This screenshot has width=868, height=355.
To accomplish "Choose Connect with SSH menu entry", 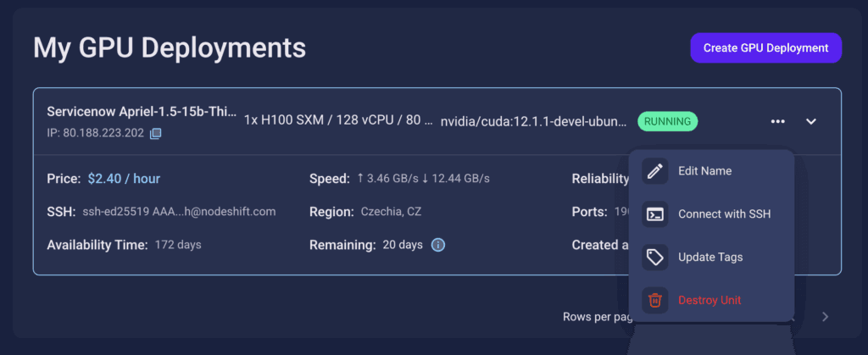I will point(724,214).
